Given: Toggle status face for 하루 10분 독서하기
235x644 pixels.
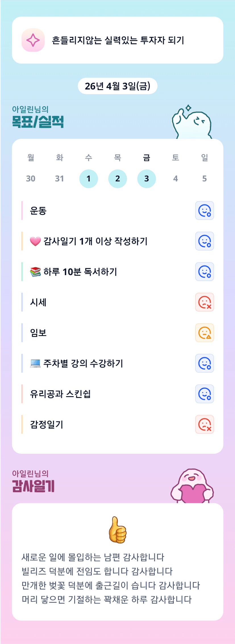Looking at the screenshot, I should pyautogui.click(x=204, y=272).
